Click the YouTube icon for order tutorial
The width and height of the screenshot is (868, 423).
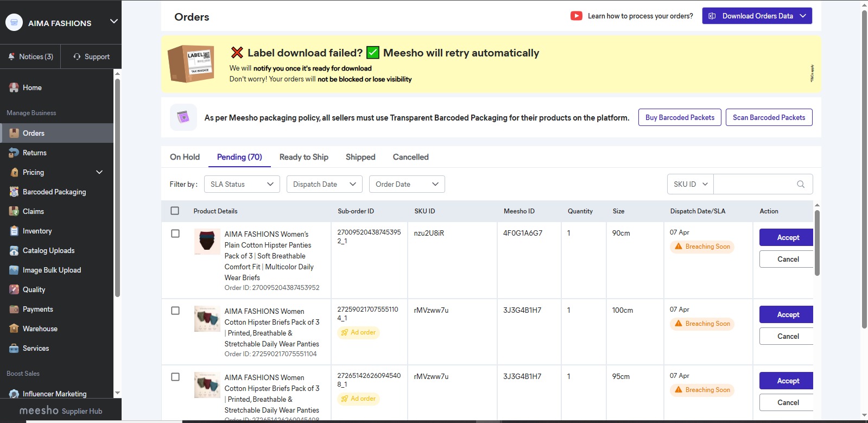pyautogui.click(x=576, y=16)
